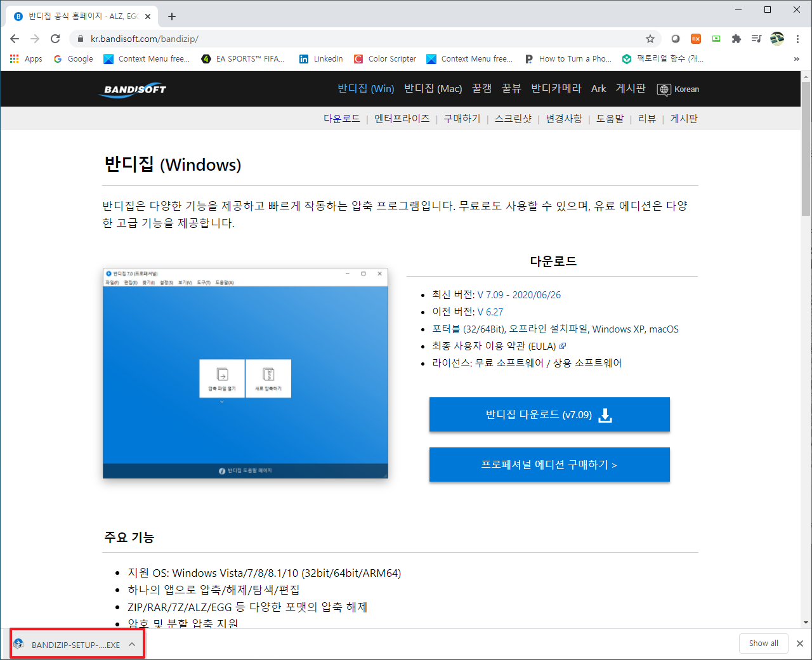Open the 도움말 sub-navigation tab

pos(610,119)
